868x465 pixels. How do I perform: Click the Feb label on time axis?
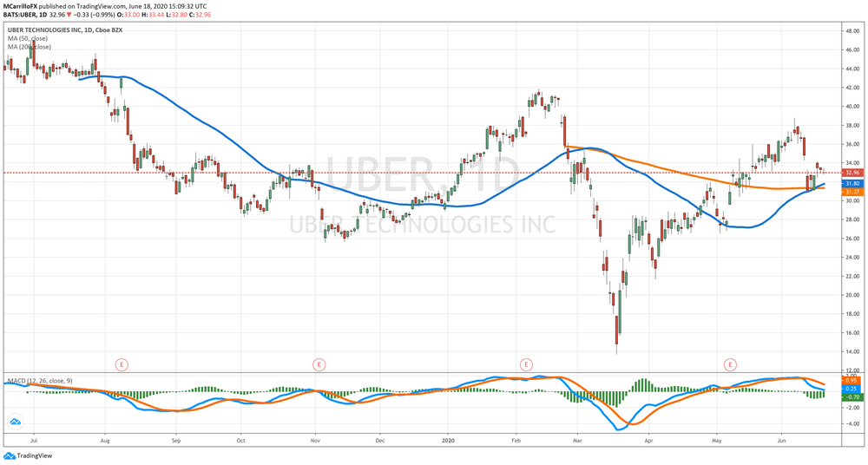(x=516, y=441)
